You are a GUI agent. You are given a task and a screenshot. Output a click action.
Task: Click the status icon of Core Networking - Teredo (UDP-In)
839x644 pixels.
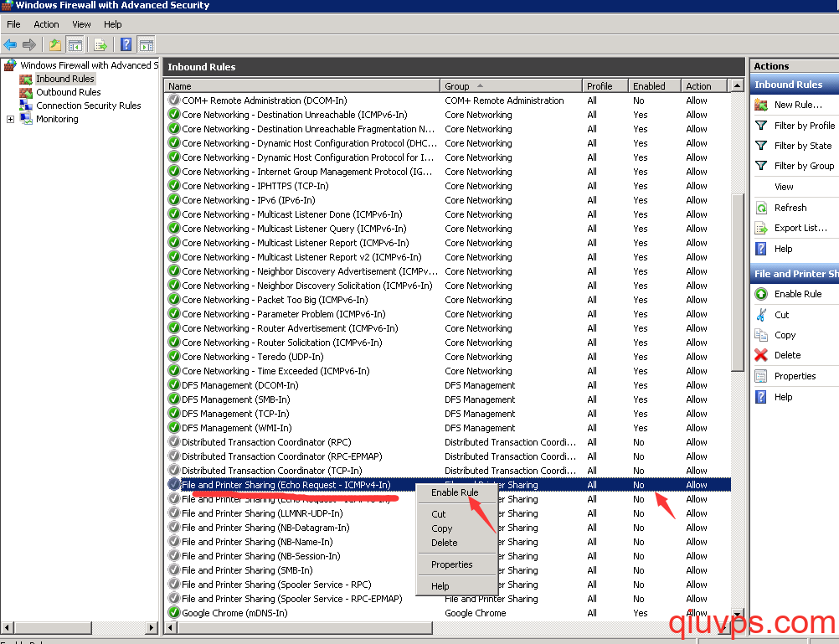(x=174, y=357)
